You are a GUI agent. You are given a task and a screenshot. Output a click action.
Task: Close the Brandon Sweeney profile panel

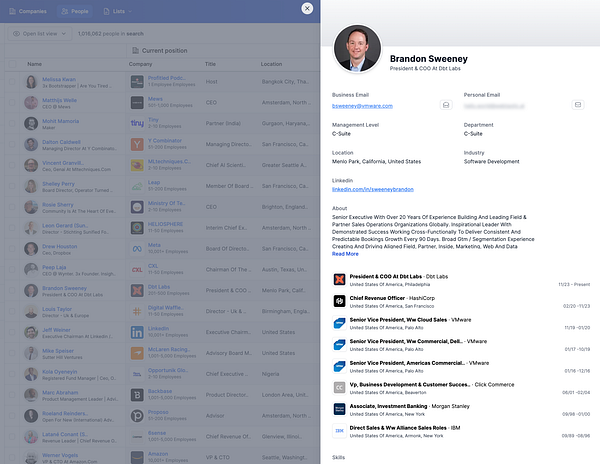coord(307,8)
